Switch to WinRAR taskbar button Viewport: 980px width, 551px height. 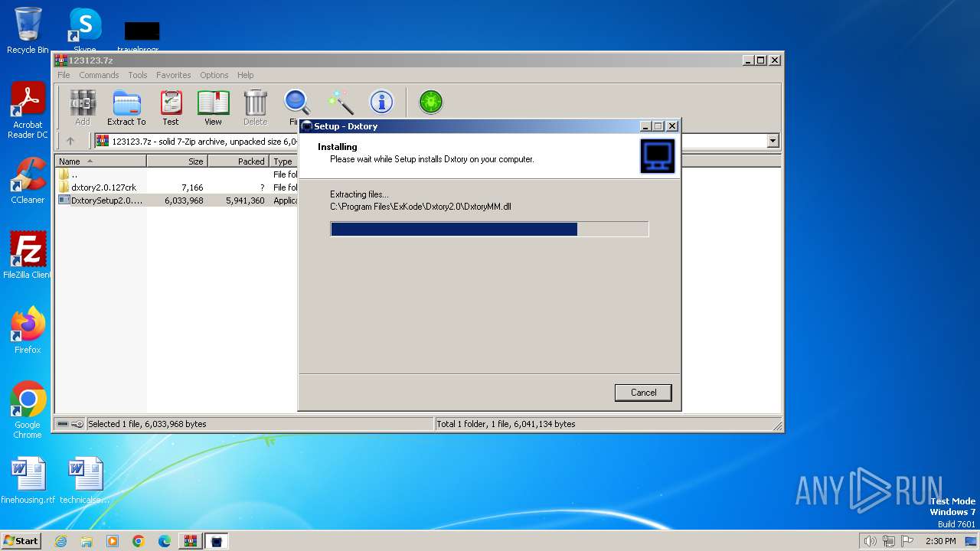tap(190, 541)
